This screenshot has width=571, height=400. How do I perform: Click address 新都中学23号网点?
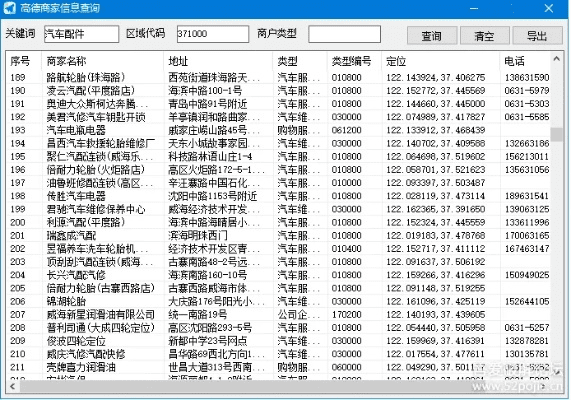[x=208, y=341]
